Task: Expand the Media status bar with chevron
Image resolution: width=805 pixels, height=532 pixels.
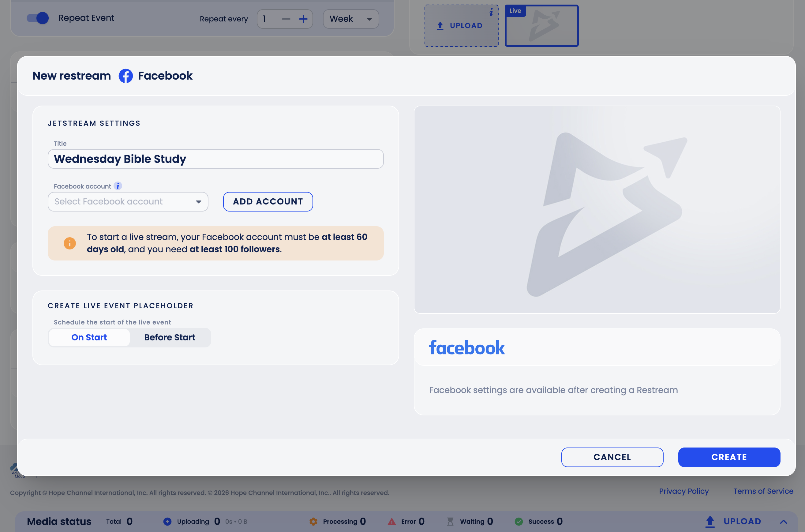Action: pyautogui.click(x=784, y=522)
